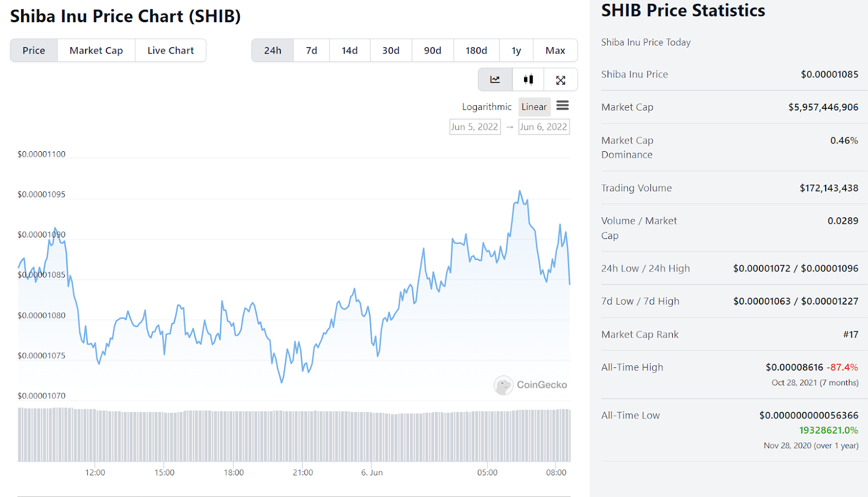Screen dimensions: 868x497
Task: Select the Price tab
Action: [x=34, y=50]
